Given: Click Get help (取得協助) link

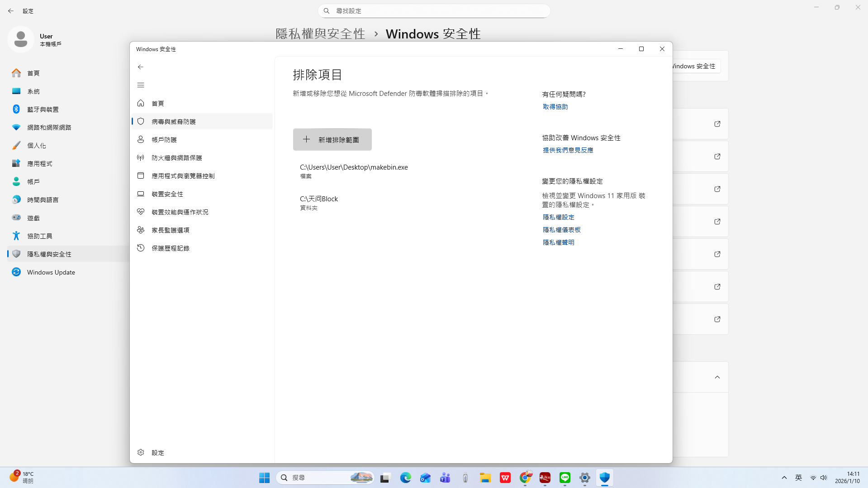Looking at the screenshot, I should [555, 107].
